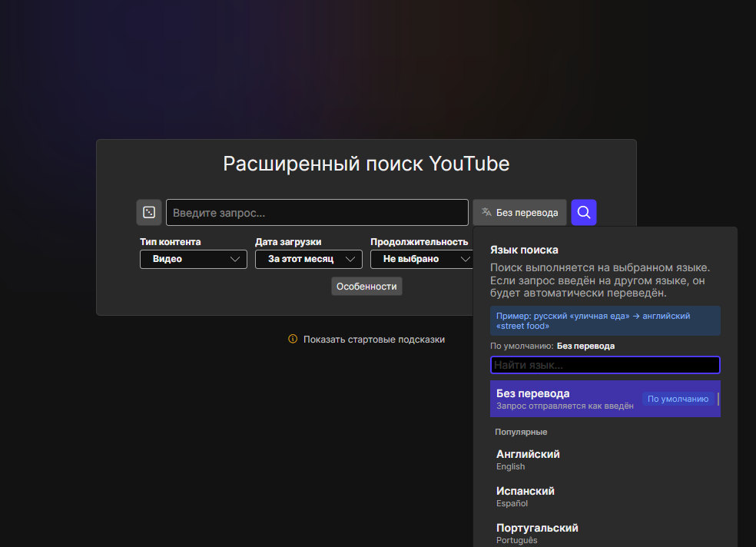
Task: Click the purple magnifier search button
Action: [x=584, y=213]
